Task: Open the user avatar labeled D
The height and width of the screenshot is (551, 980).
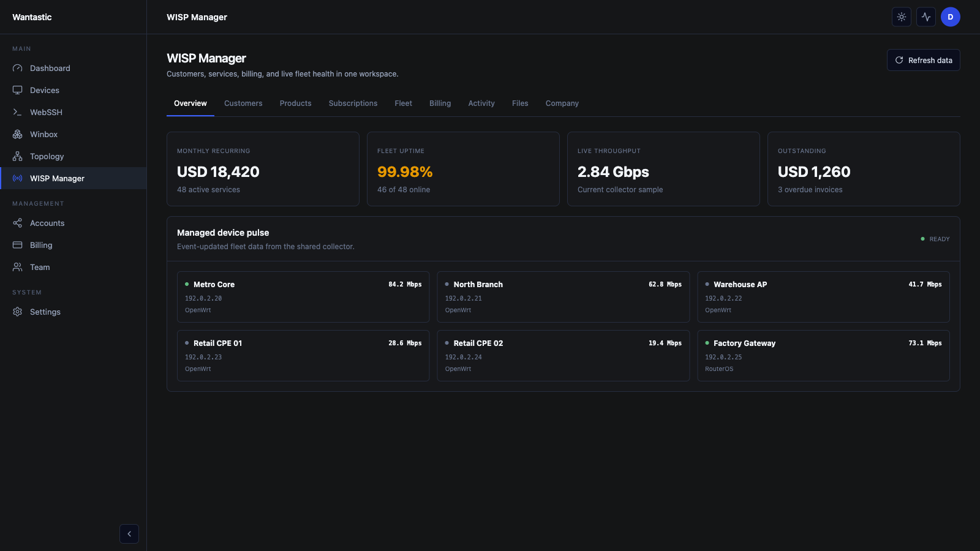Action: click(x=951, y=17)
